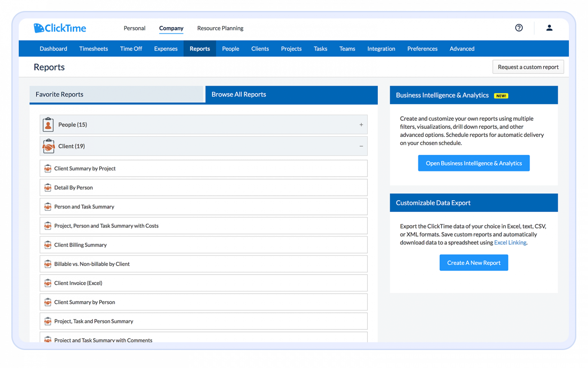The image size is (588, 368).
Task: Open the Tasks tab
Action: 320,49
